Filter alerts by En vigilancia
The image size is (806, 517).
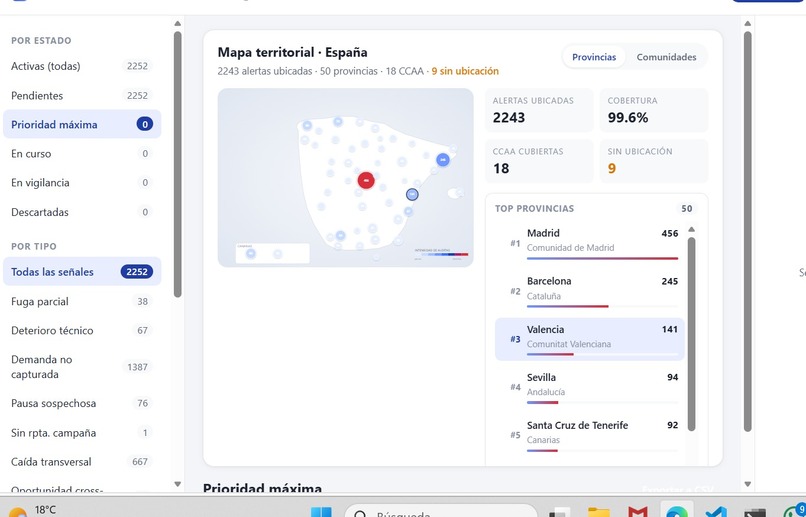pos(82,182)
